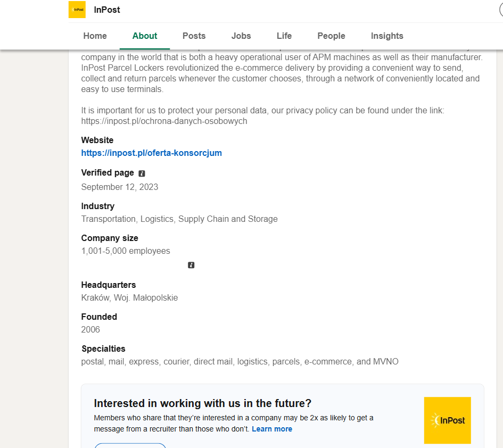Click the Industry heading
Viewport: 503px width, 448px height.
[x=98, y=206]
